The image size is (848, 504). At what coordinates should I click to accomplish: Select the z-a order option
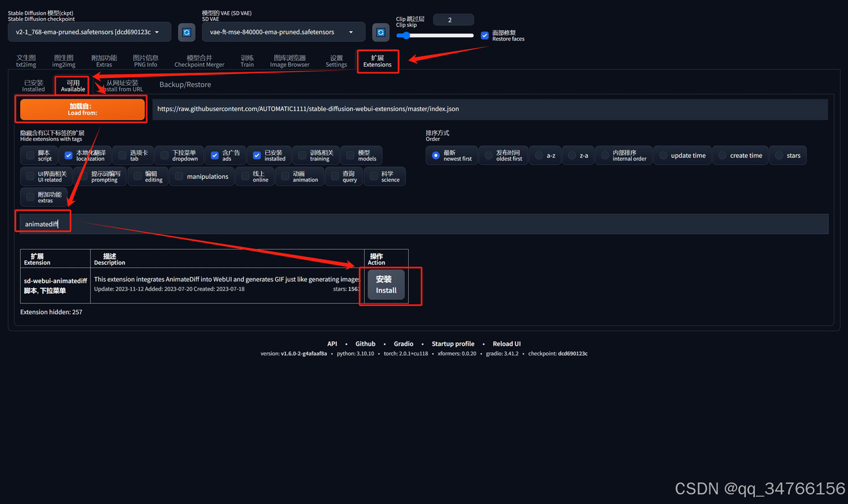click(572, 155)
